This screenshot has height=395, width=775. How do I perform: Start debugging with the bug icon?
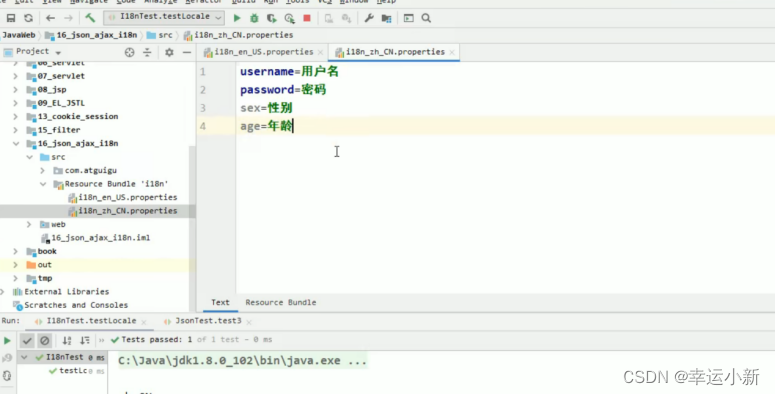coord(254,18)
